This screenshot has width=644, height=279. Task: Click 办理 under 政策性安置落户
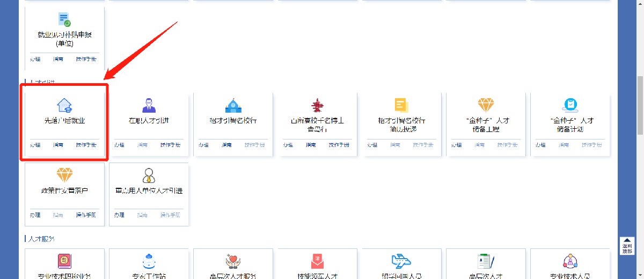(35, 215)
